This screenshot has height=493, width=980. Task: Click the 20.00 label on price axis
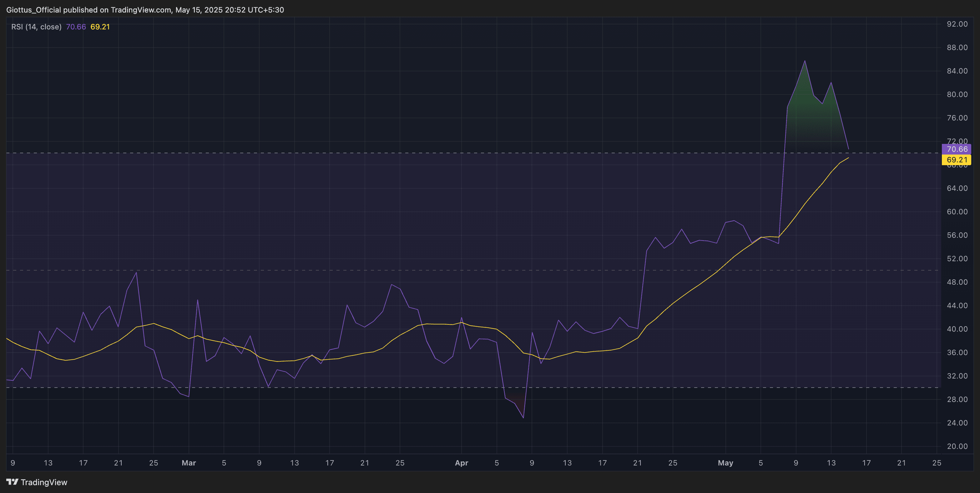point(957,446)
